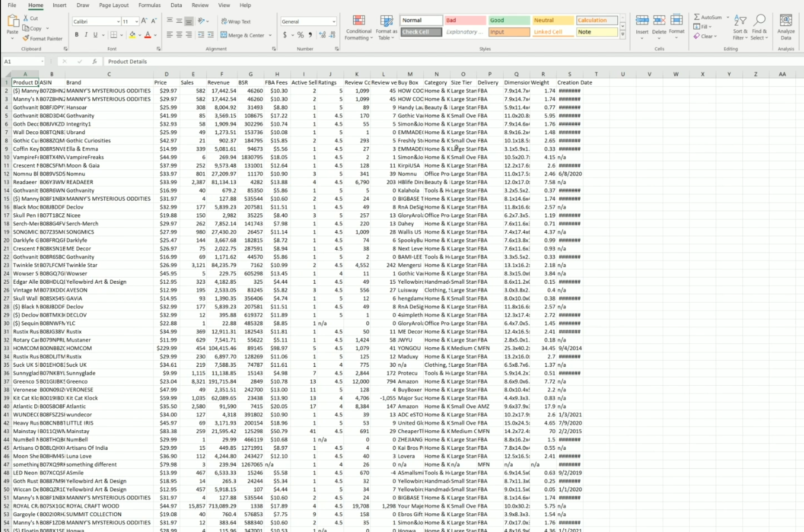Switch to the Page Layout tab
The height and width of the screenshot is (532, 804).
tap(113, 5)
